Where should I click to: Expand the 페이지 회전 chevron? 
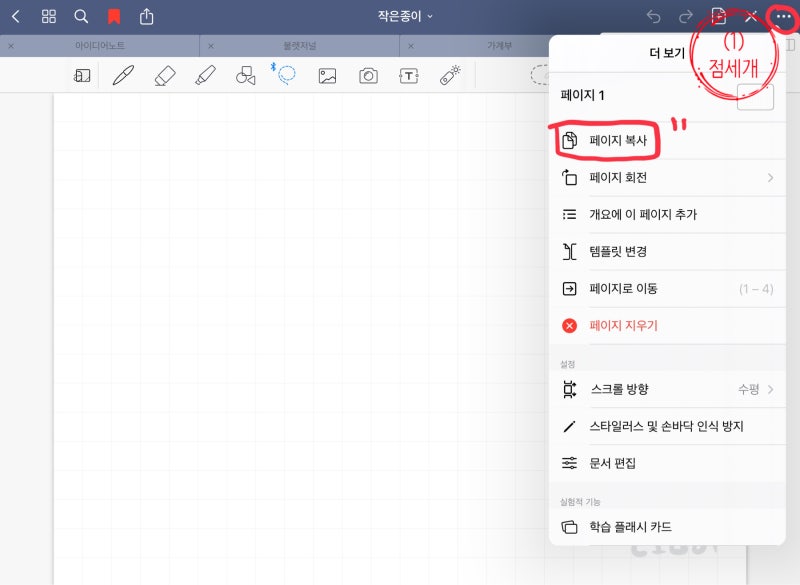(770, 177)
